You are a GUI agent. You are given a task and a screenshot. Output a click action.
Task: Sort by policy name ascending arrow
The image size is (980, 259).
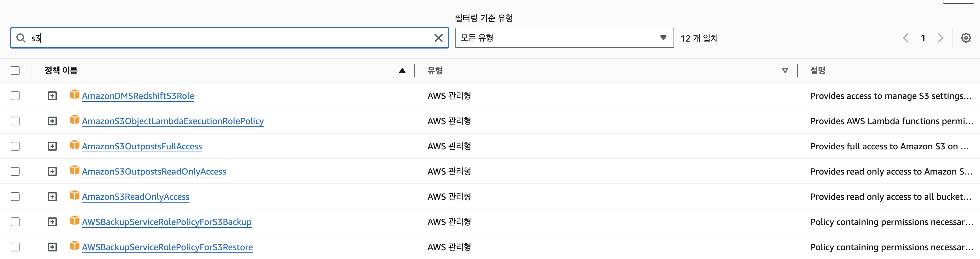point(402,70)
